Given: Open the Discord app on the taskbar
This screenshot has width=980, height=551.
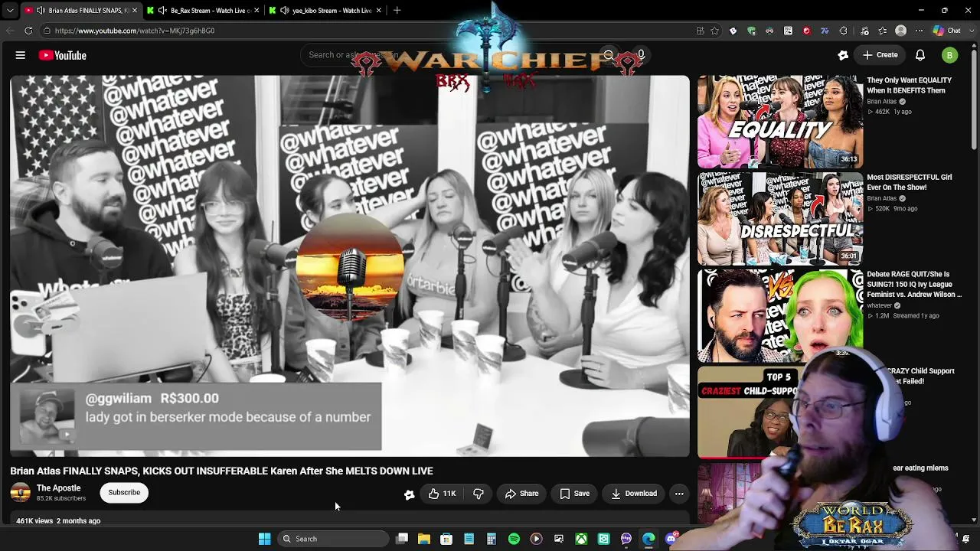Looking at the screenshot, I should (671, 539).
